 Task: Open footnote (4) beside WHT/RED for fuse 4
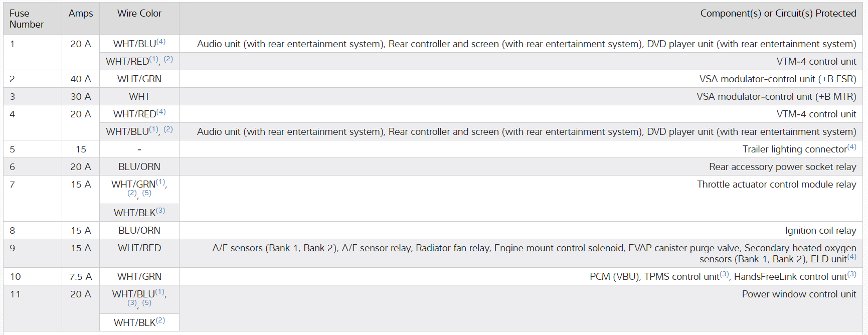tap(161, 112)
